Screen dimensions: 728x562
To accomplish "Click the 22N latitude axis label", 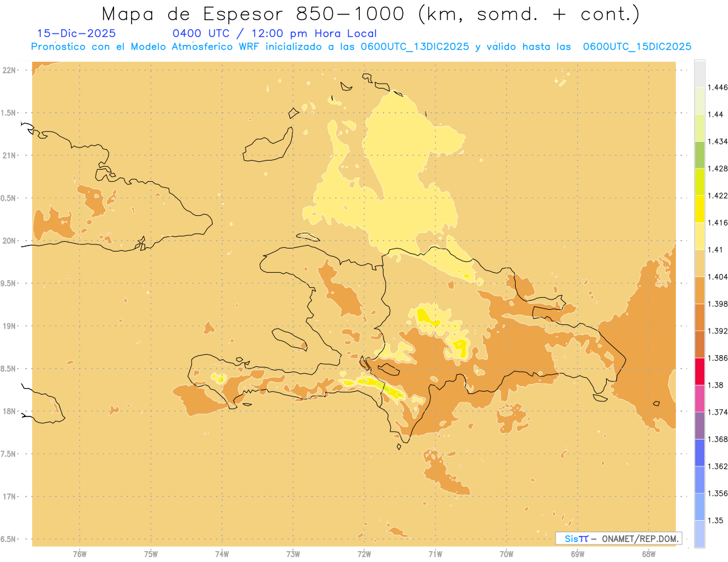I will click(x=10, y=70).
